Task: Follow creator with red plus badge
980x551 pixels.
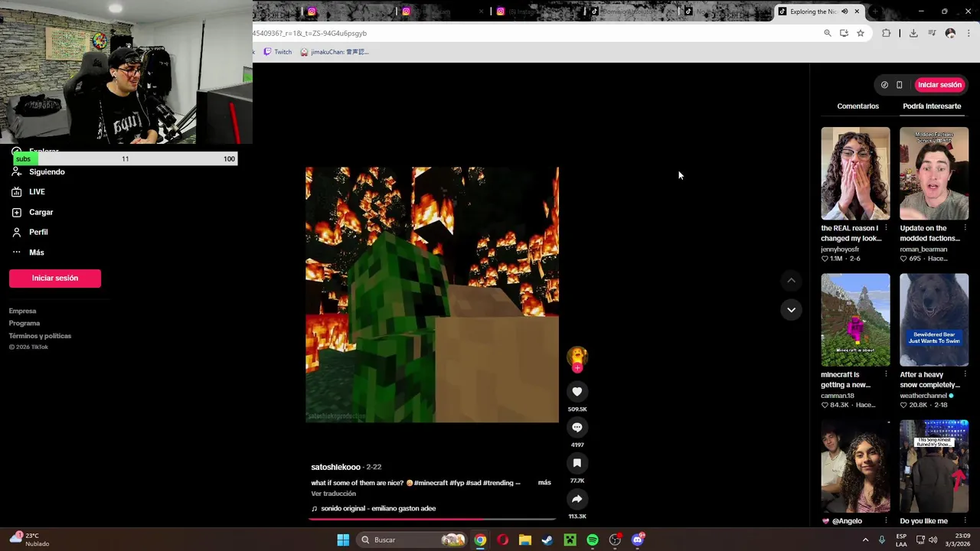Action: (577, 368)
